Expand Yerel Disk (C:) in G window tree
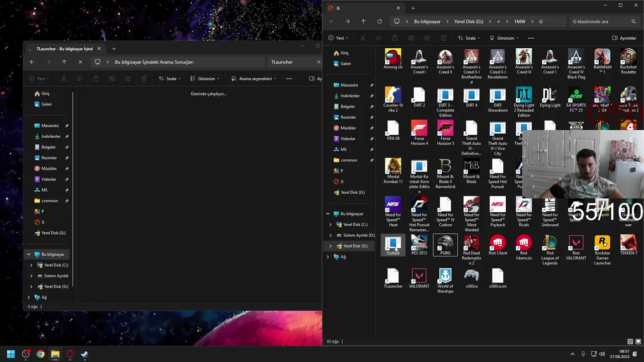 pyautogui.click(x=331, y=225)
